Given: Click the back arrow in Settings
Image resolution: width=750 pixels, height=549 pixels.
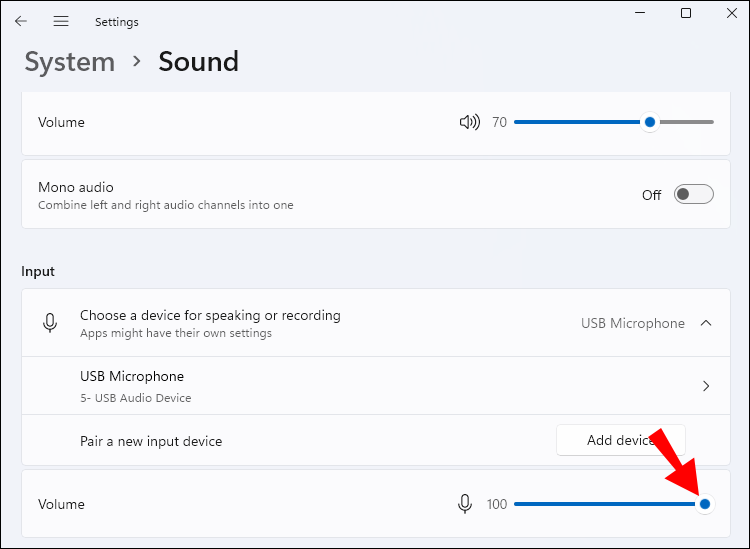Looking at the screenshot, I should click(21, 21).
